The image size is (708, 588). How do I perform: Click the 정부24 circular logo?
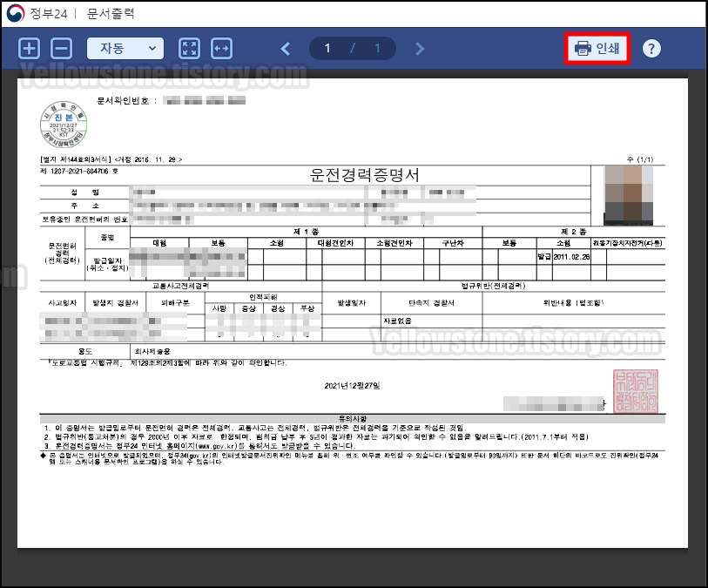coord(15,12)
